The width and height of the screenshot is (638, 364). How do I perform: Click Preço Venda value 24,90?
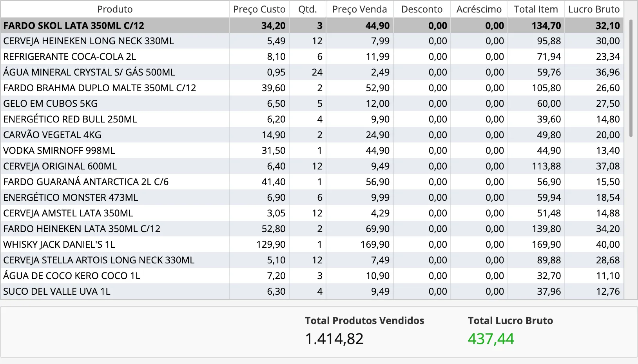[x=377, y=135]
